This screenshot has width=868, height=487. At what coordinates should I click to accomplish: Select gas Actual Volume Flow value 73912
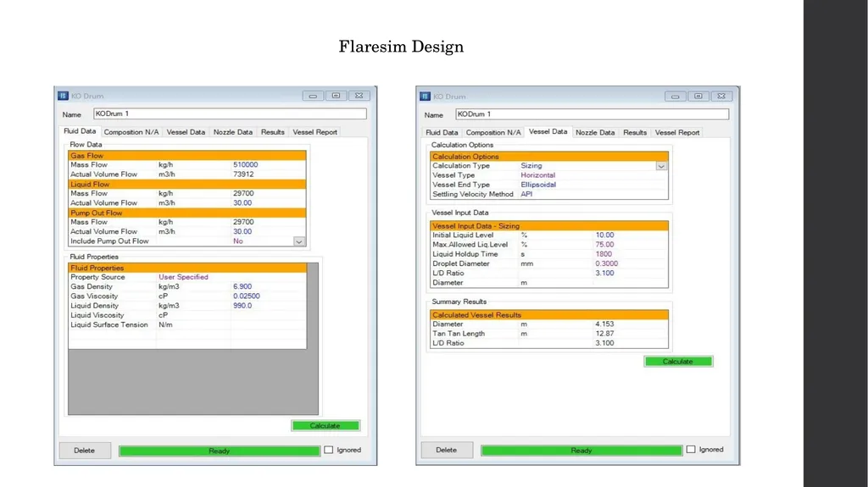pyautogui.click(x=243, y=174)
